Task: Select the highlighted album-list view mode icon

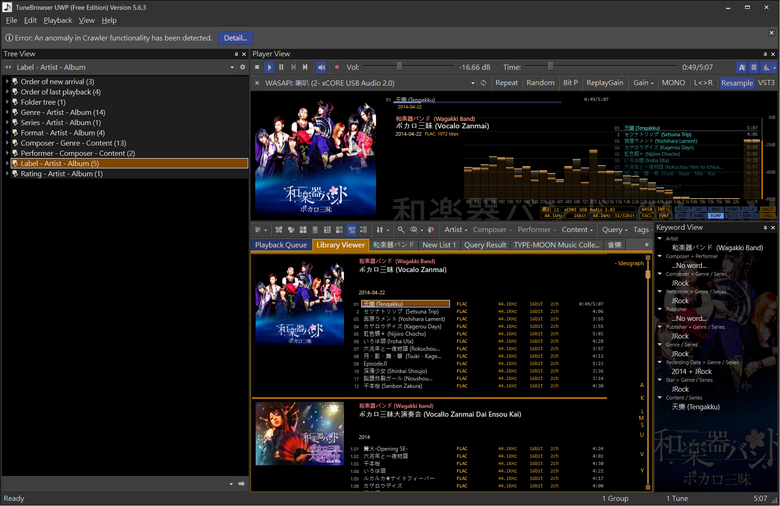Action: (352, 230)
